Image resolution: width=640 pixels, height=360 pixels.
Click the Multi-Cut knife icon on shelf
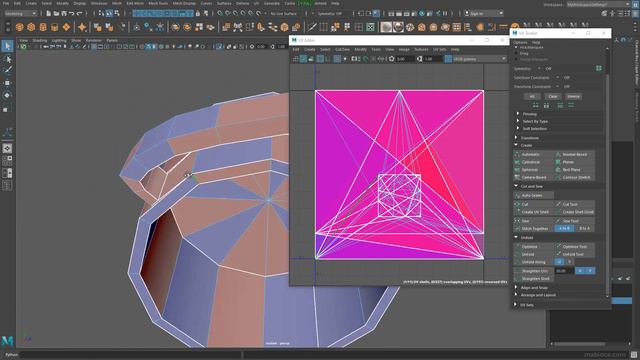pos(312,27)
